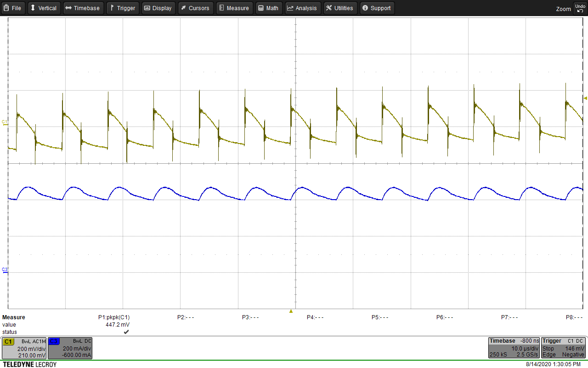588x368 pixels.
Task: Open the Cursors menu
Action: pyautogui.click(x=195, y=8)
